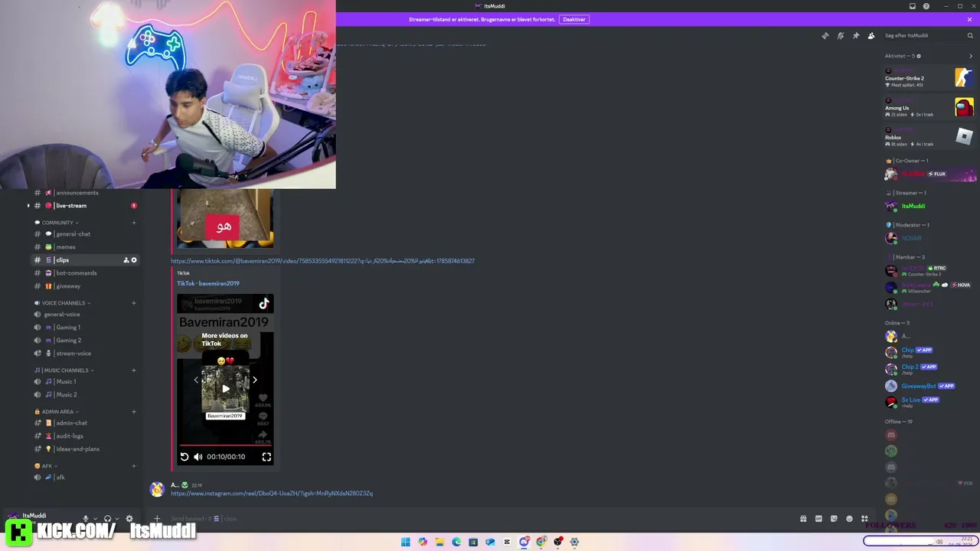
Task: Join the Music 1 voice channel
Action: [85, 382]
